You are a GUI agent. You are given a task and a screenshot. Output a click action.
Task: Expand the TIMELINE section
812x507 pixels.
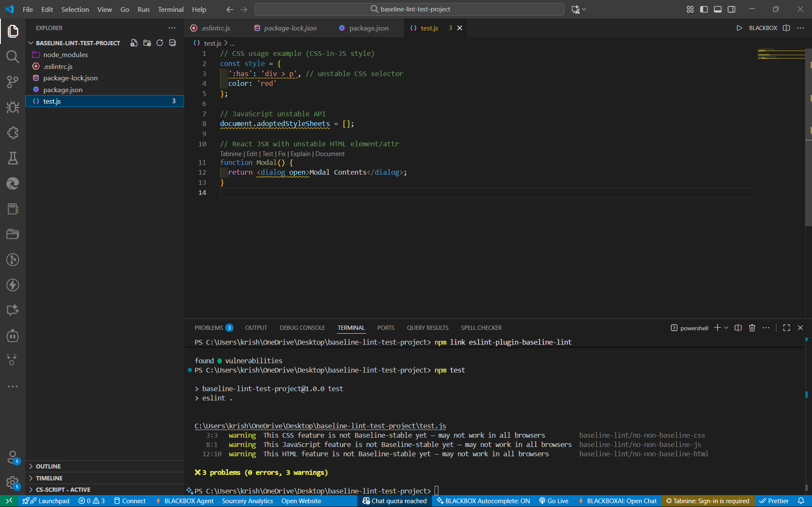point(49,478)
